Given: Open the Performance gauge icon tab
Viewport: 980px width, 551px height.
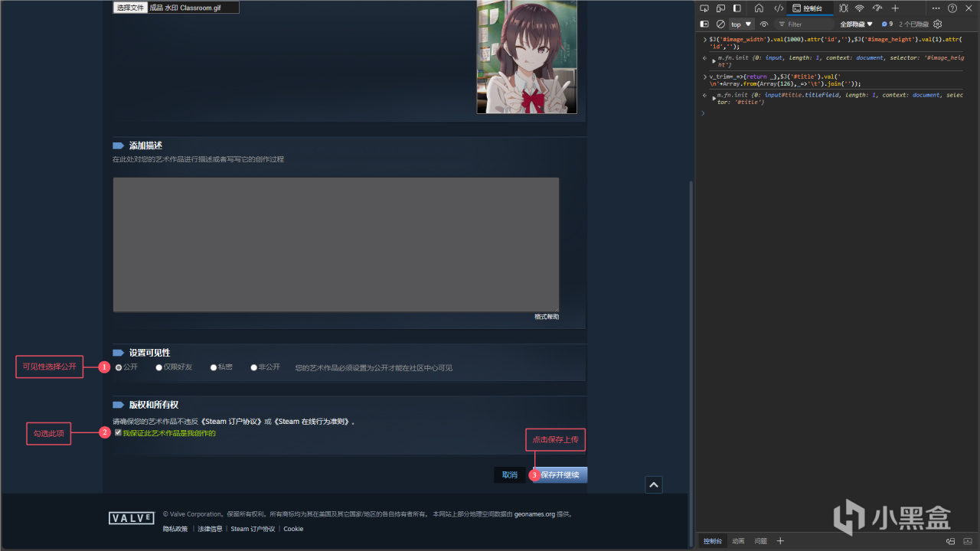Looking at the screenshot, I should click(877, 8).
